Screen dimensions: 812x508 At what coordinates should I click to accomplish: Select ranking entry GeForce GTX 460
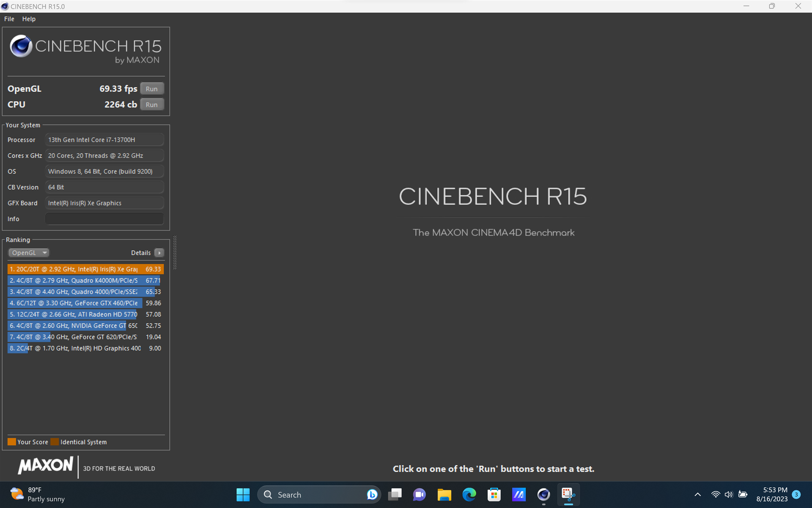click(85, 303)
